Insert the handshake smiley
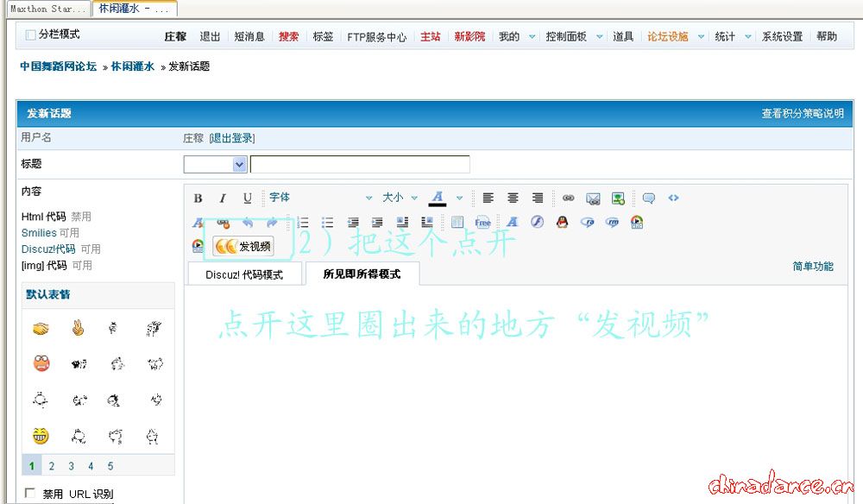 click(x=41, y=329)
